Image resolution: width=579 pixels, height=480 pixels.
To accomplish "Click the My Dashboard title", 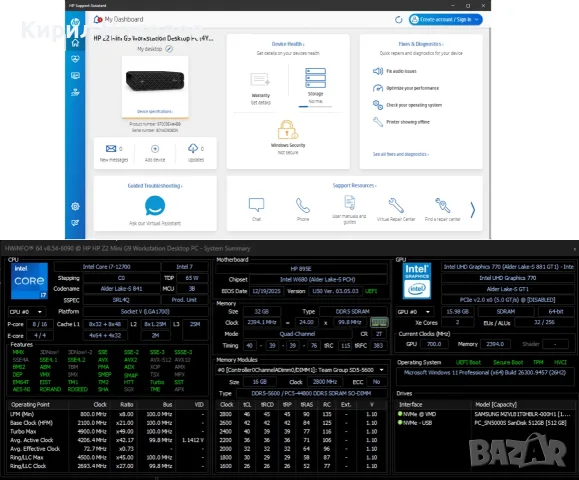I will point(124,19).
